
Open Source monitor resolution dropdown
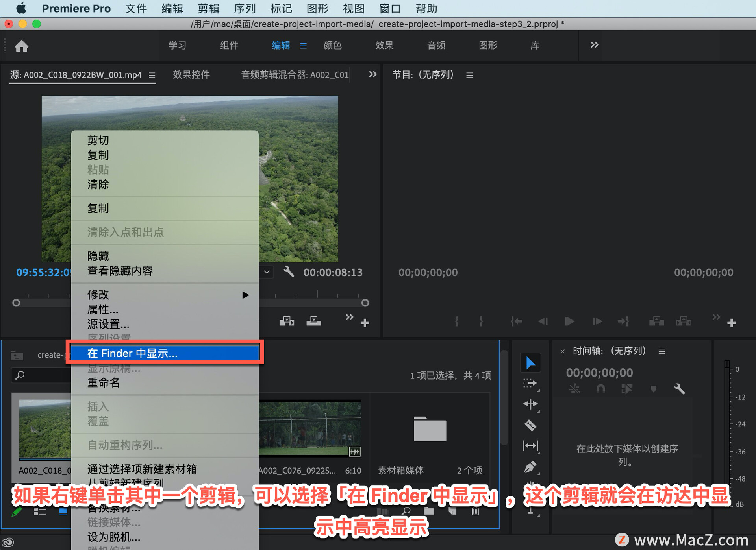tap(267, 272)
